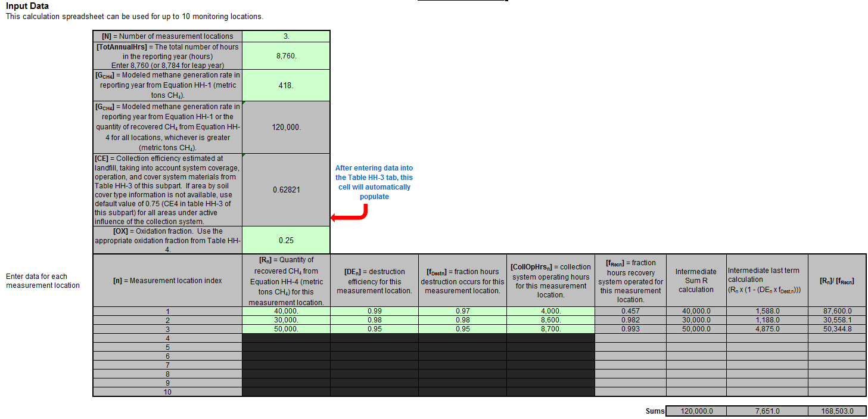The height and width of the screenshot is (419, 868).
Task: Select the Sums label
Action: [655, 411]
